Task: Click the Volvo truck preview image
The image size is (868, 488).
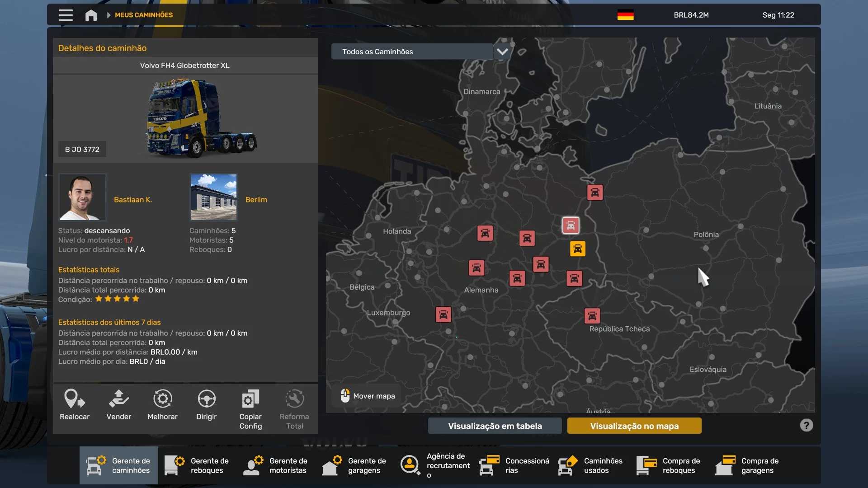Action: (x=201, y=118)
